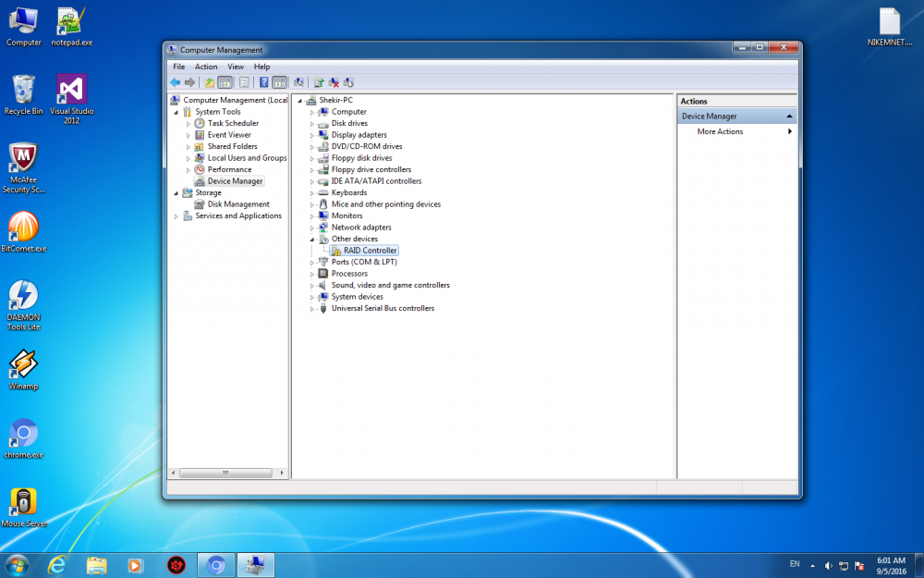Select IDE ATA/ATAPI controllers text

376,181
